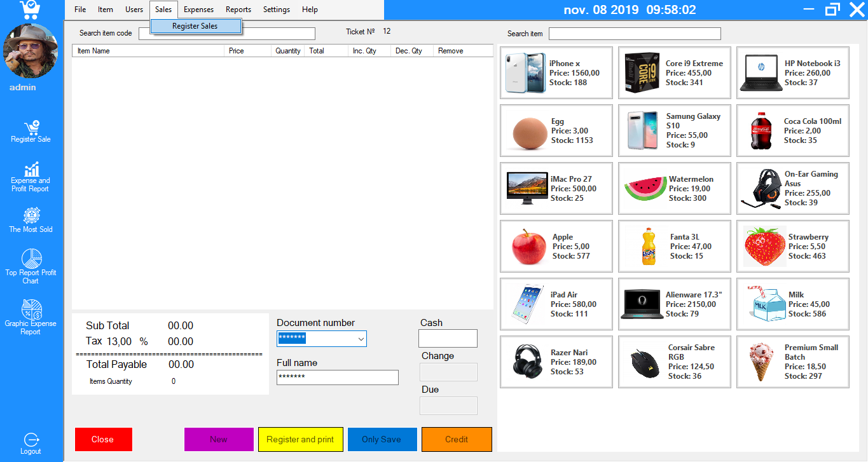The width and height of the screenshot is (868, 462).
Task: Select the Razer Nari headset product
Action: [556, 362]
